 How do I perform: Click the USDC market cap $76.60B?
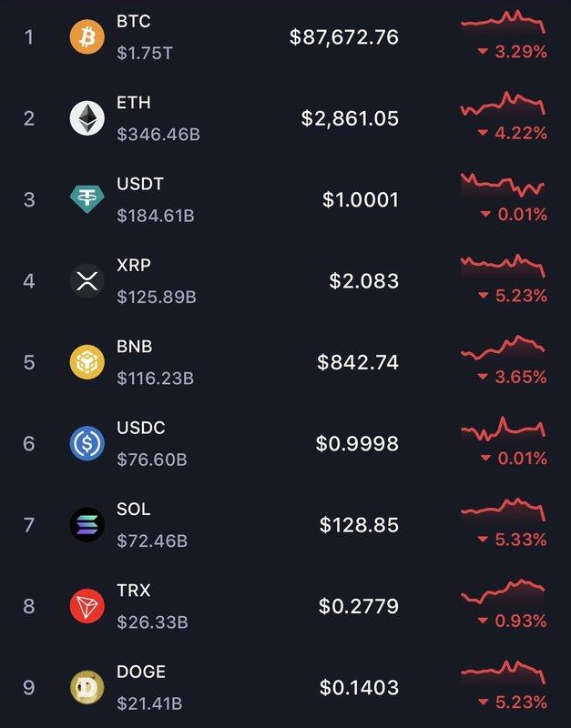click(152, 460)
